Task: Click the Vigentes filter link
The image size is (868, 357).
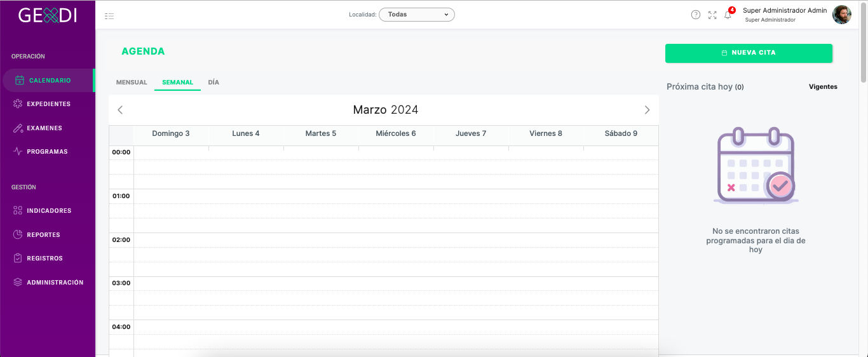Action: pyautogui.click(x=823, y=87)
